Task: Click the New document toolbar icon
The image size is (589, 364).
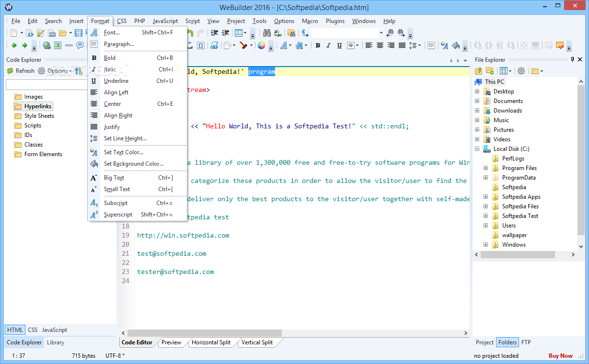Action: 14,33
